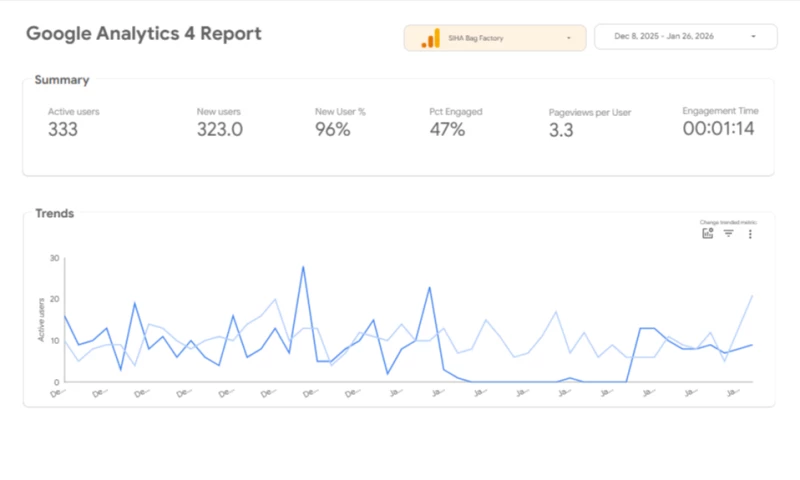Screen dimensions: 800x480
Task: Select the Pct Engaged scorecard 47%
Action: pos(447,129)
